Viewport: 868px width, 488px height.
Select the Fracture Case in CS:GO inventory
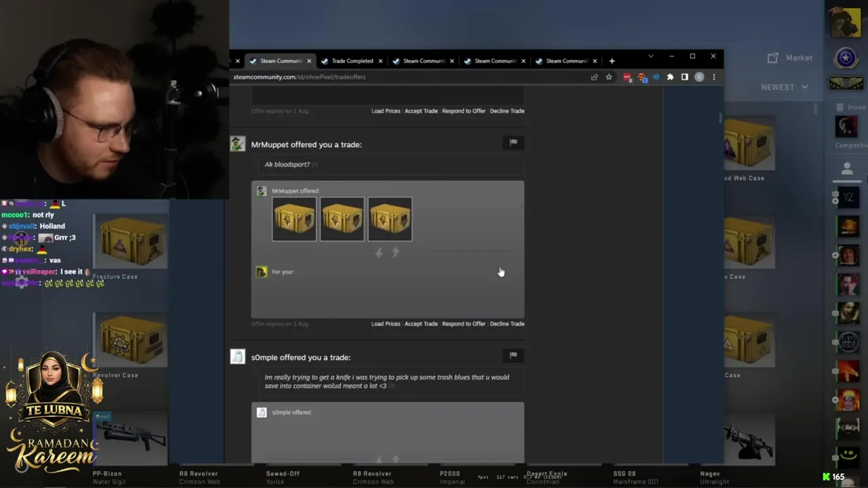click(131, 247)
